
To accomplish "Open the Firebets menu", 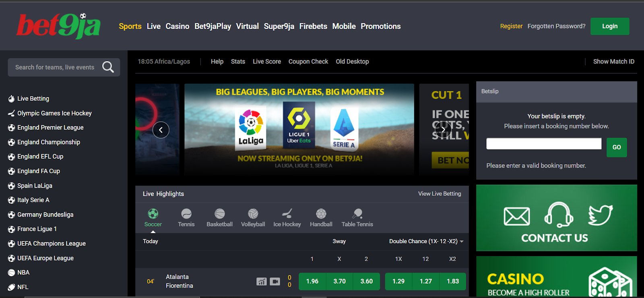I will coord(313,26).
